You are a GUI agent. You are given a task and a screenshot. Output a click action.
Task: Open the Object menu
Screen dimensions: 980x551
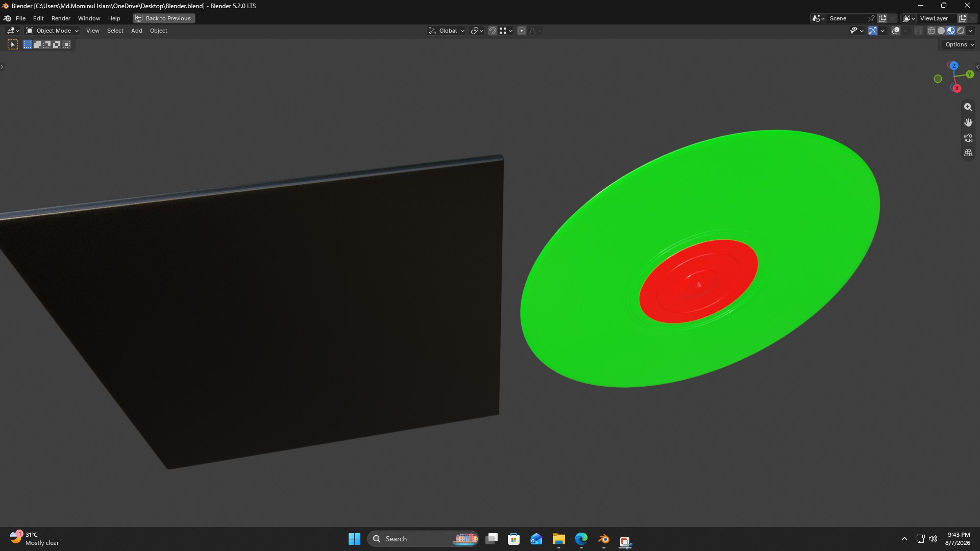(158, 31)
